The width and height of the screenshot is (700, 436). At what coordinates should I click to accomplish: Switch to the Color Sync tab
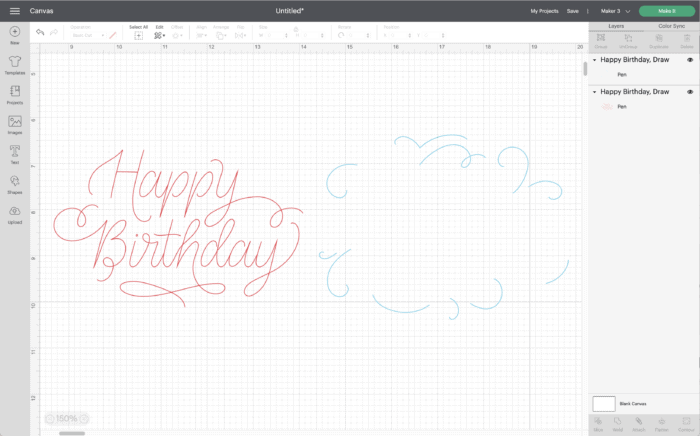(671, 25)
